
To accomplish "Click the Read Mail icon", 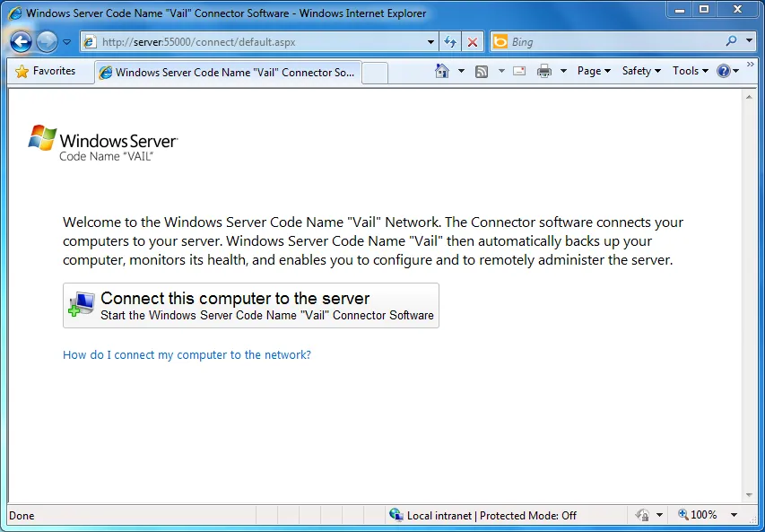I will pyautogui.click(x=519, y=71).
